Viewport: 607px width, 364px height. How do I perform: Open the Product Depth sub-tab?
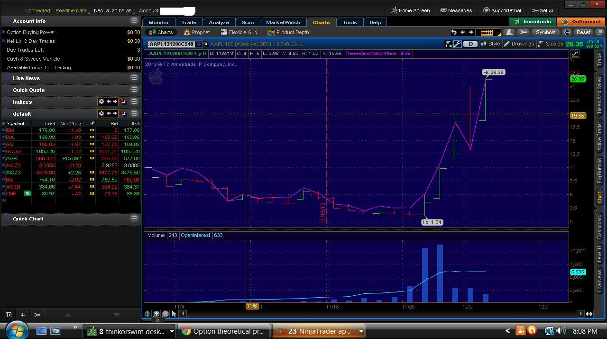coord(288,32)
